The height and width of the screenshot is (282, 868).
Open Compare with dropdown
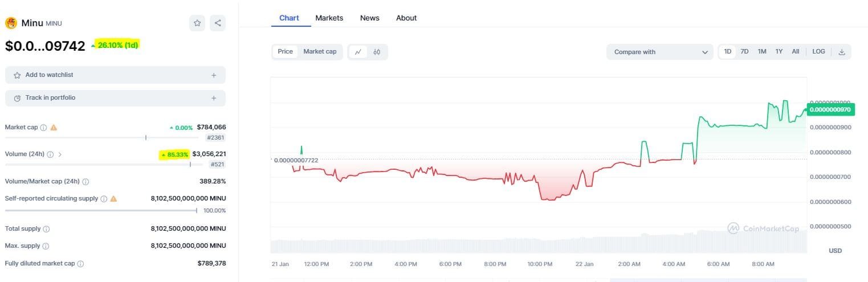pos(659,52)
